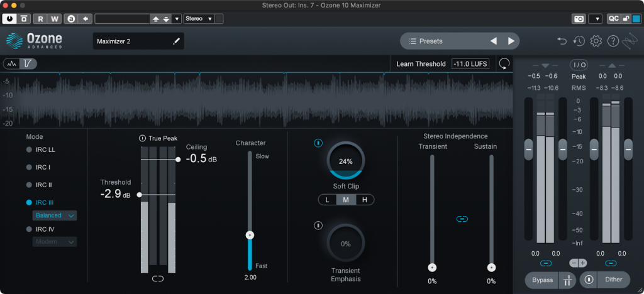Click the Ceiling slider handle
This screenshot has height=294, width=644.
(178, 160)
